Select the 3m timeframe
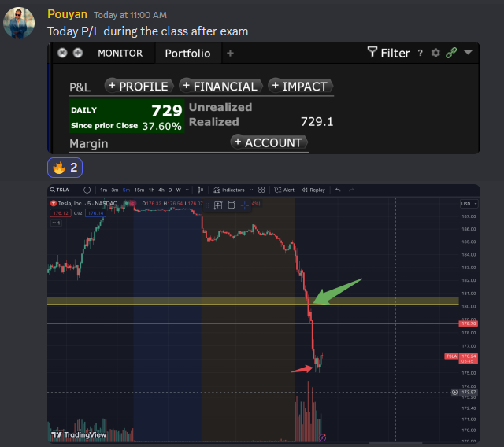504x447 pixels. (x=115, y=190)
